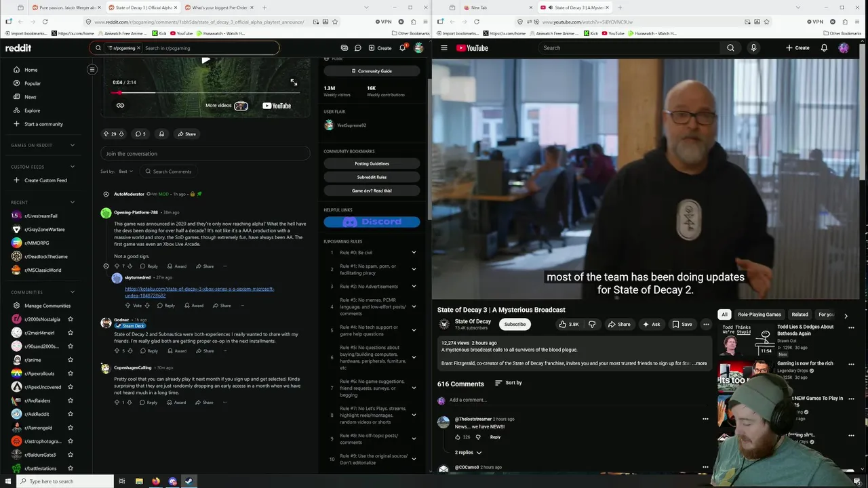Click award icon under the Reddit post
Viewport: 868px width, 488px height.
coord(161,134)
